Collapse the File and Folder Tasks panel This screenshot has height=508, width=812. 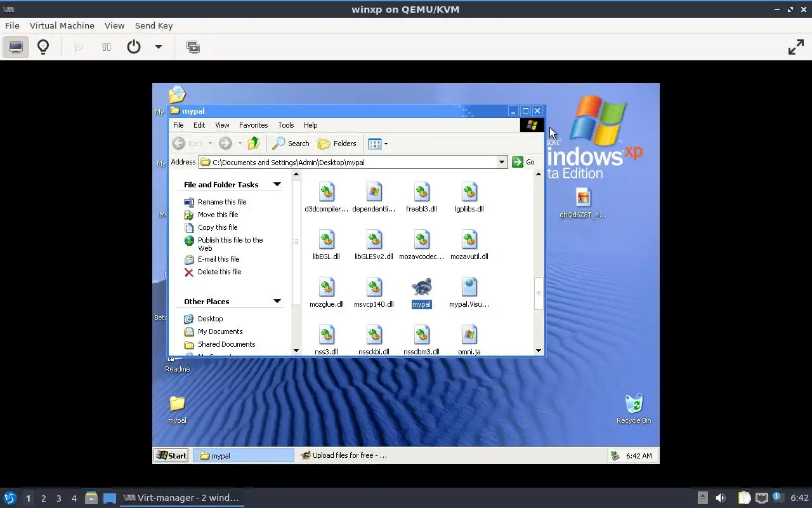tap(277, 185)
